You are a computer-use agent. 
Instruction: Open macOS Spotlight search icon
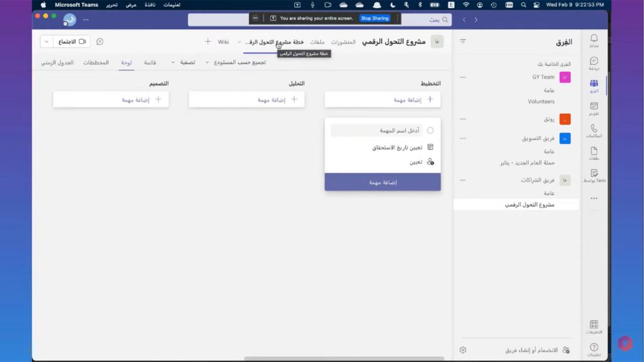pyautogui.click(x=523, y=5)
